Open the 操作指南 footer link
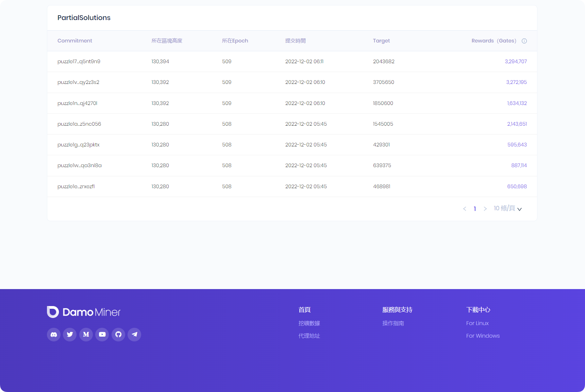The width and height of the screenshot is (585, 392). (393, 323)
